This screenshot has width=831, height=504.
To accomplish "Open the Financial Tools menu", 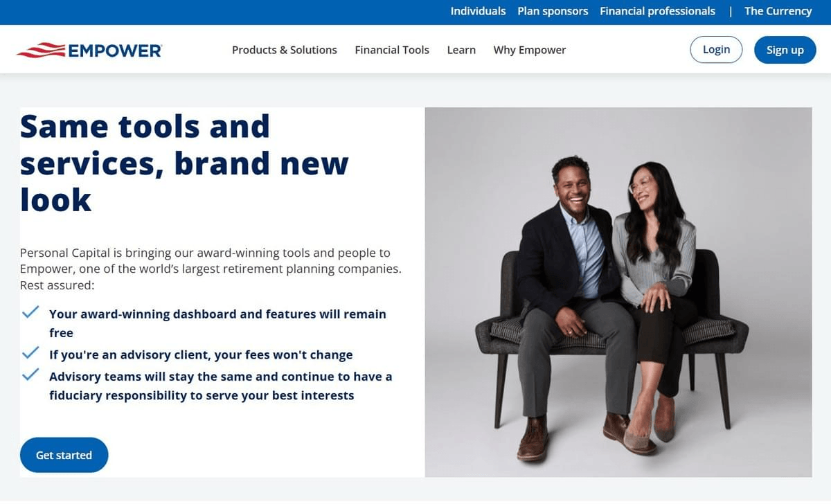I will coord(392,50).
